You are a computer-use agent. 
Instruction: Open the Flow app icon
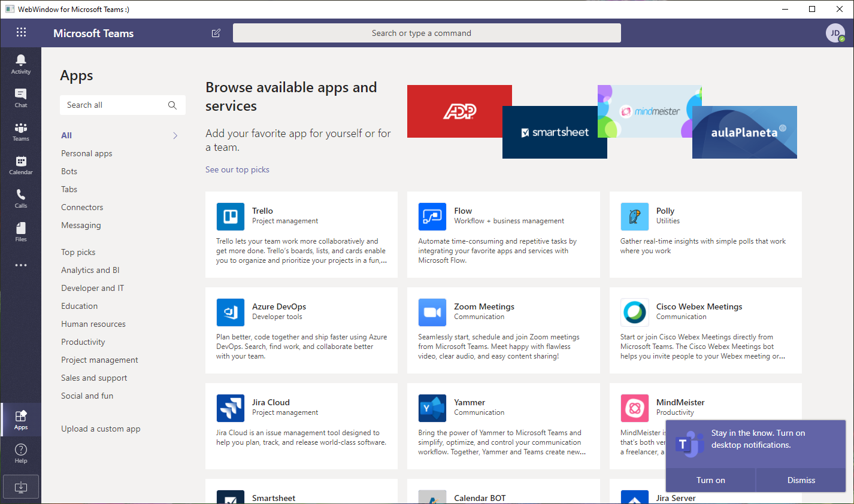[x=432, y=217]
